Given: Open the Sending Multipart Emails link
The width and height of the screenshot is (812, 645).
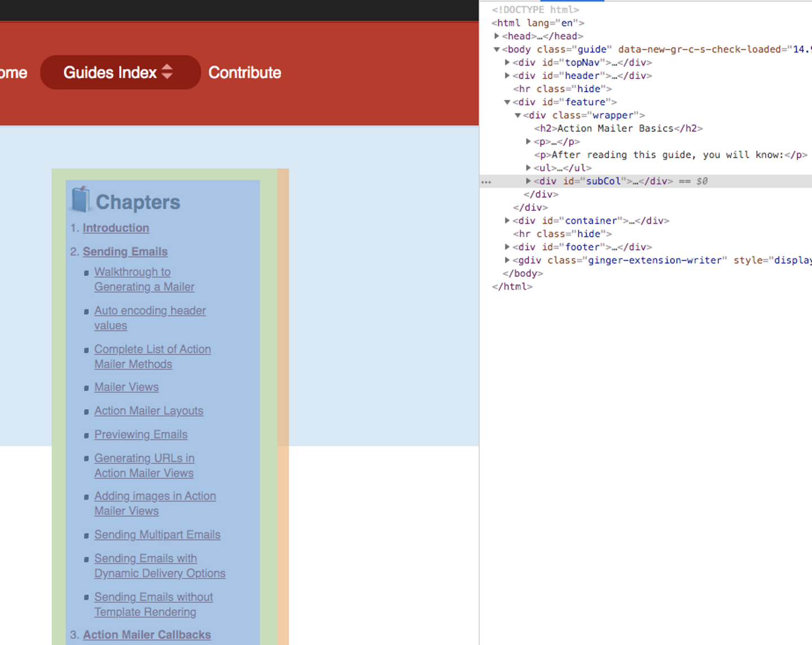Looking at the screenshot, I should point(157,534).
